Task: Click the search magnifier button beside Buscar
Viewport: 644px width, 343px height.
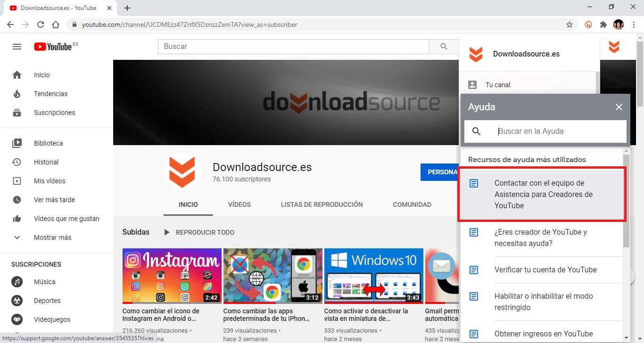Action: (x=444, y=47)
